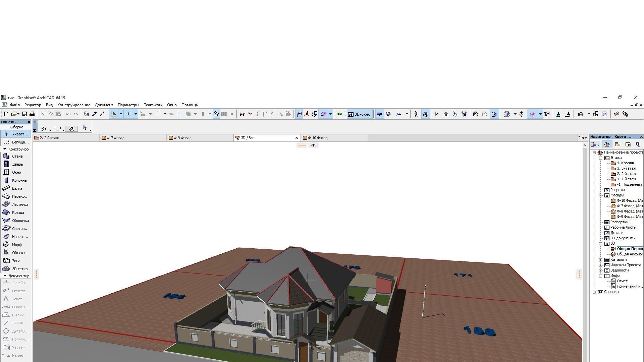Open the Конструирование menu

pos(73,105)
